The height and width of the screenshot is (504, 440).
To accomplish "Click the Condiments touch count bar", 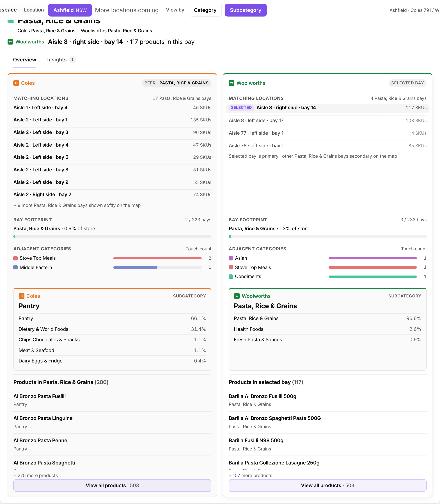I will [373, 277].
